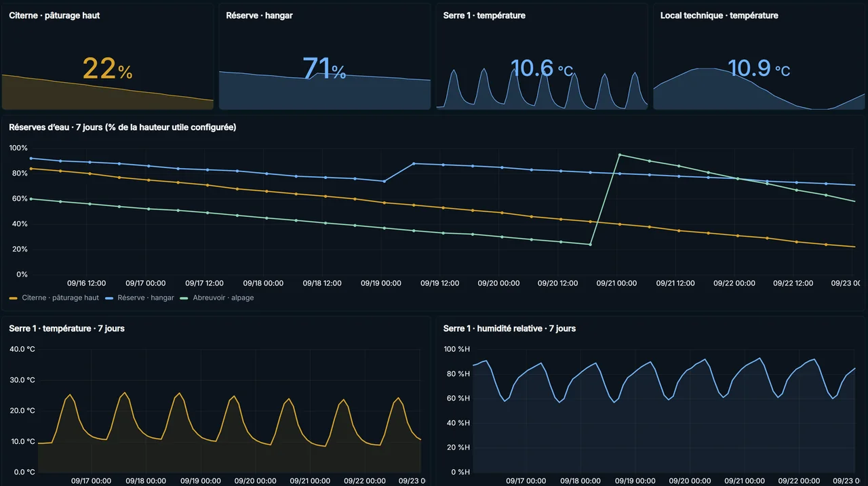Click the 40% axis label in water chart
The height and width of the screenshot is (486, 868).
pos(20,224)
